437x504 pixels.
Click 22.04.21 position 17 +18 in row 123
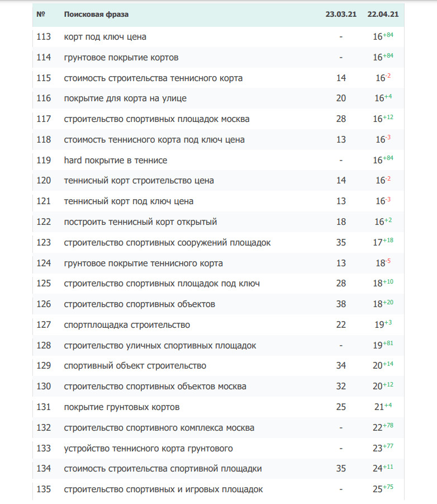(383, 242)
